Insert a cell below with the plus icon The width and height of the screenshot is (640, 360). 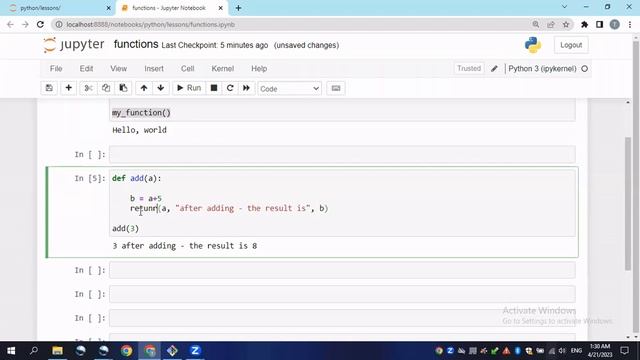69,88
